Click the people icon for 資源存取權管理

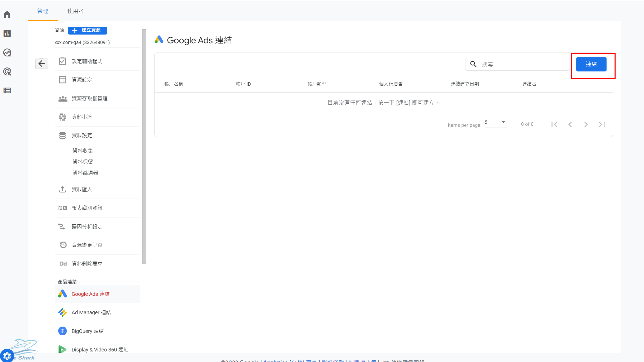63,99
